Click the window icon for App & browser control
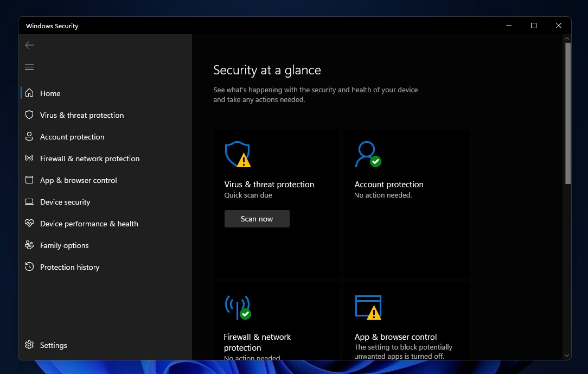Screen dimensions: 588x374 (x=29, y=180)
